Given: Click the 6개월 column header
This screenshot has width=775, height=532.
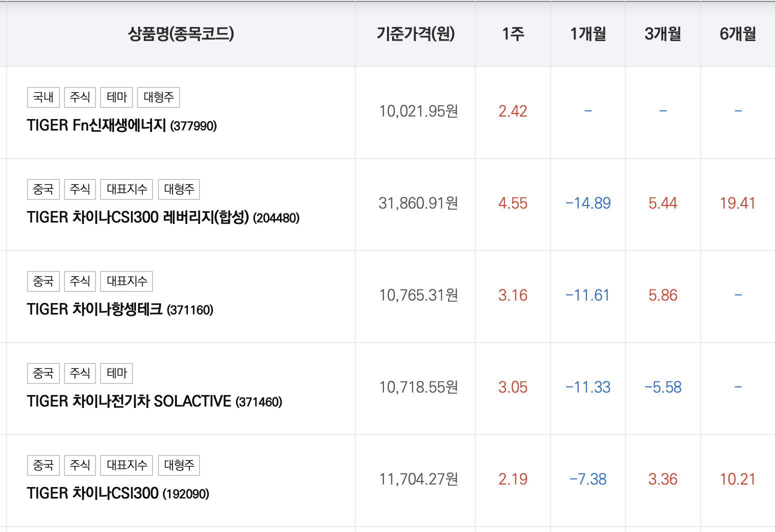Looking at the screenshot, I should click(738, 34).
